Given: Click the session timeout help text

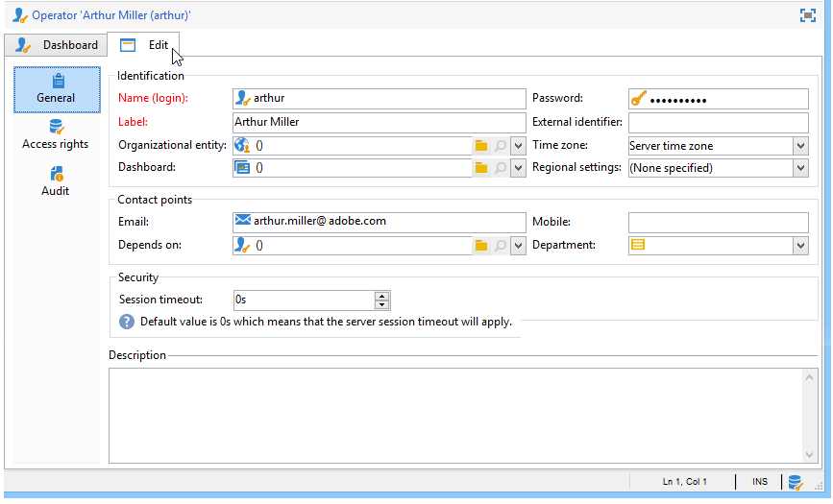Looking at the screenshot, I should (326, 322).
